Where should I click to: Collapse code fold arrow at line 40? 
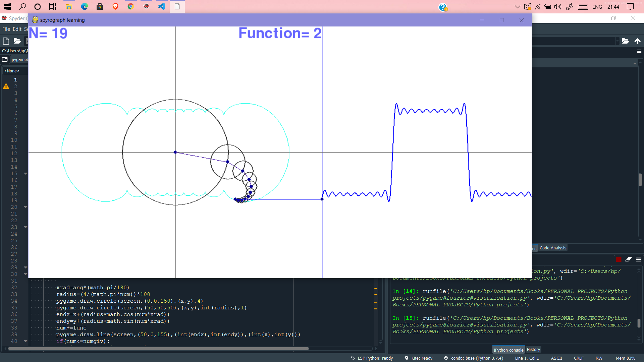(25, 341)
